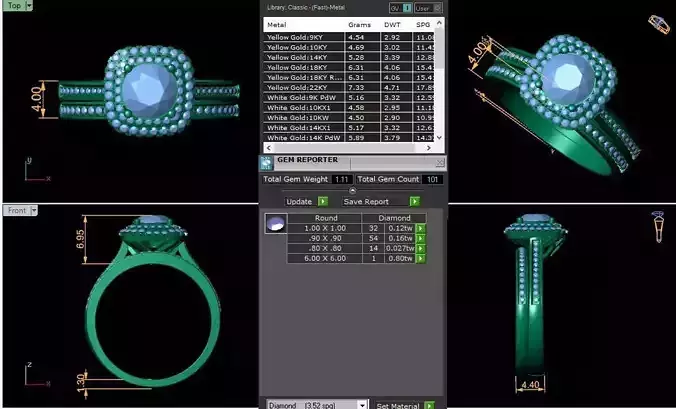This screenshot has width=676, height=409.
Task: Click the Total Gem Weight value 1.11
Action: (342, 179)
